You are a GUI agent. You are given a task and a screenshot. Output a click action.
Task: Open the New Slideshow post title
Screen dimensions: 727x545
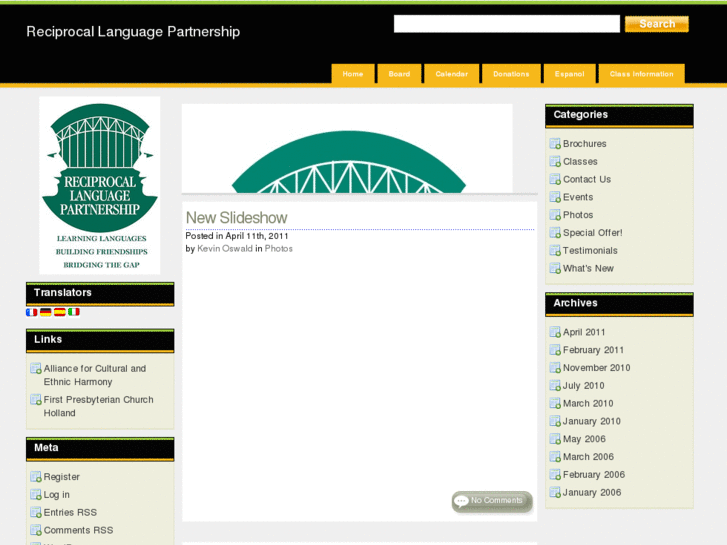pyautogui.click(x=236, y=218)
